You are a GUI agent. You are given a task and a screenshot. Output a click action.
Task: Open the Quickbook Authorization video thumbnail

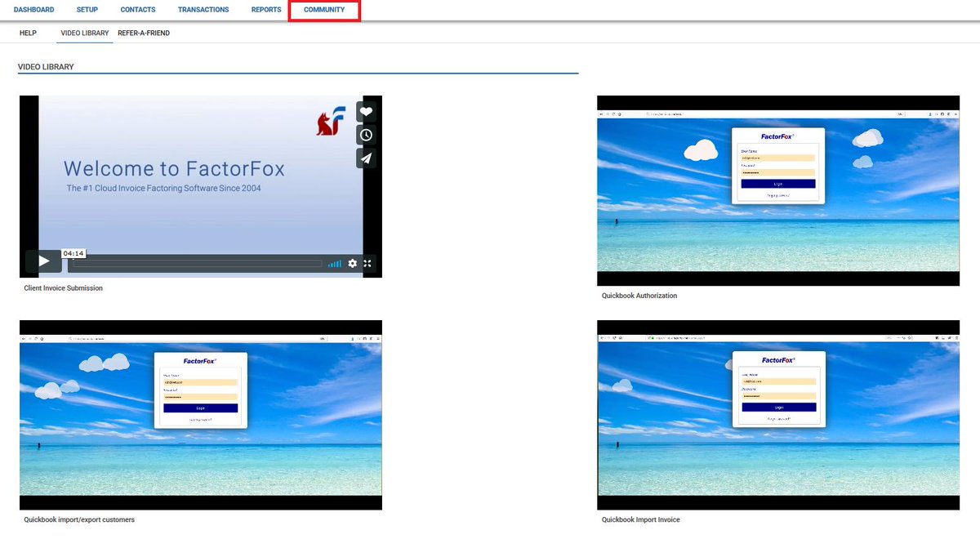[x=778, y=190]
